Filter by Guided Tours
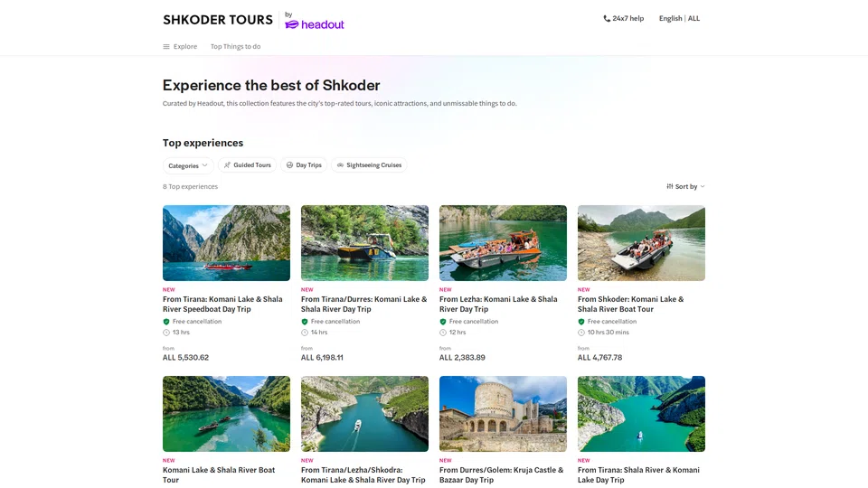The image size is (868, 488). point(248,164)
